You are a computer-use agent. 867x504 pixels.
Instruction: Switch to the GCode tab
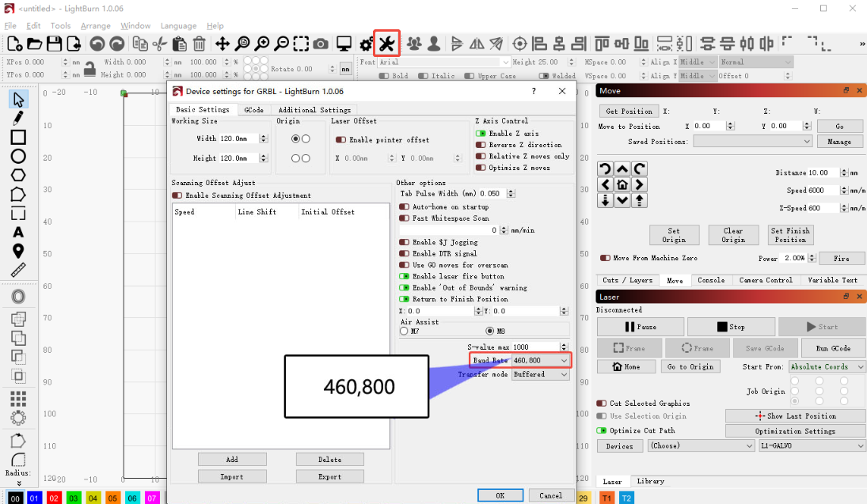[x=254, y=109]
